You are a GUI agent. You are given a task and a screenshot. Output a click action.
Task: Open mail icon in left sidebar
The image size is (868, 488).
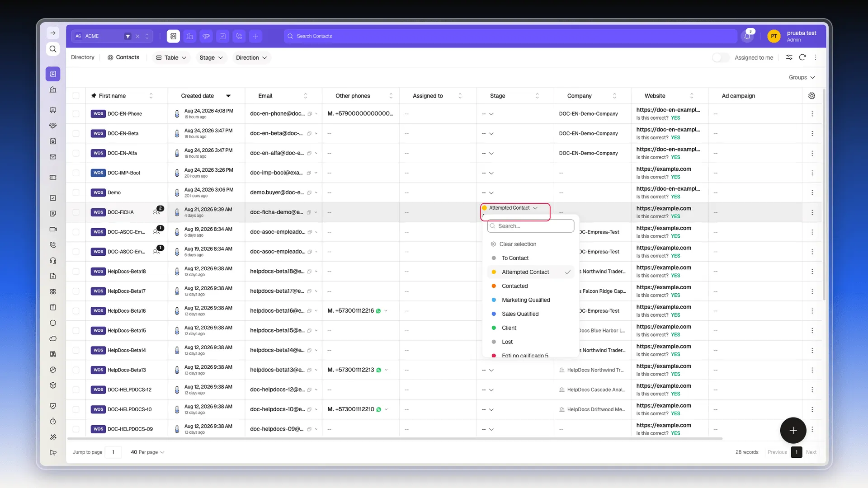coord(53,157)
